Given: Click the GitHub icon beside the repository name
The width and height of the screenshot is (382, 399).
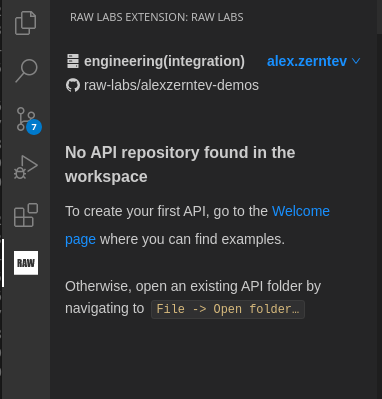Looking at the screenshot, I should [x=73, y=85].
